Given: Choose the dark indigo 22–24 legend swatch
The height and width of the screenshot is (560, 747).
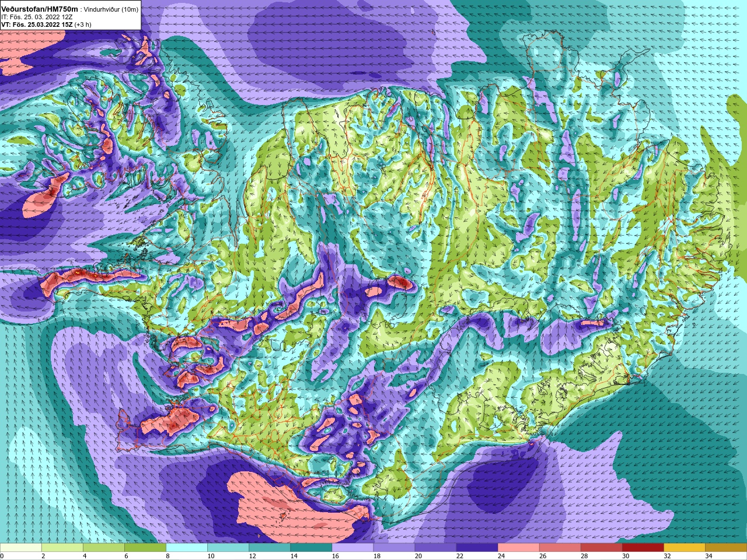Looking at the screenshot, I should pos(477,548).
